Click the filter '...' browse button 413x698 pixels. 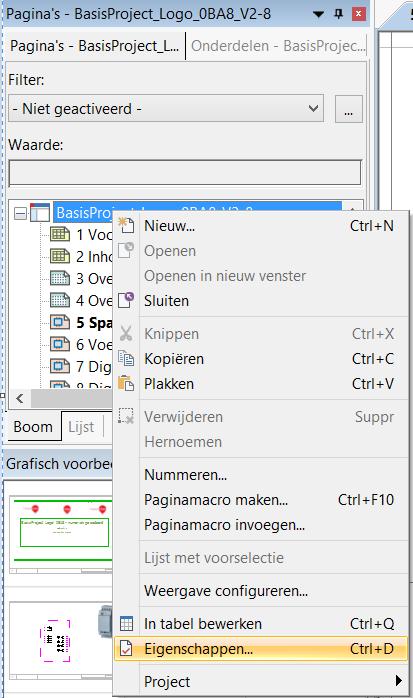tap(348, 109)
